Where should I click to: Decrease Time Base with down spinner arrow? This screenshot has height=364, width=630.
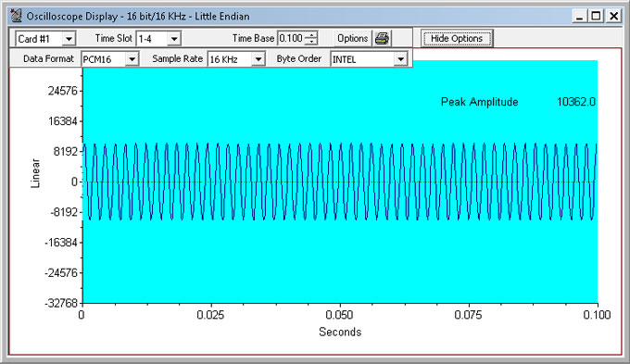pyautogui.click(x=311, y=42)
